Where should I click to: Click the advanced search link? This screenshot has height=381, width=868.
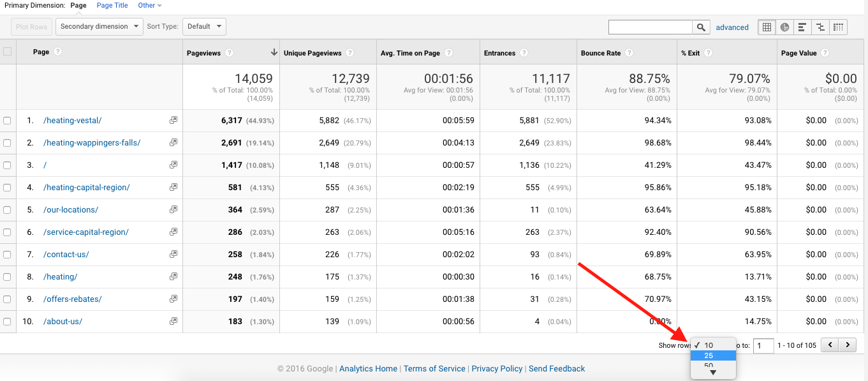click(x=732, y=27)
